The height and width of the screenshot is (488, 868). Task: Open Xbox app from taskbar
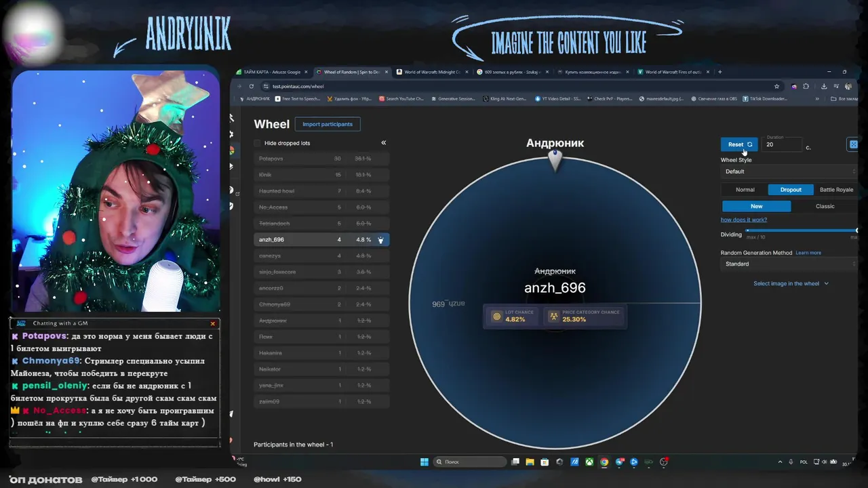(x=589, y=462)
